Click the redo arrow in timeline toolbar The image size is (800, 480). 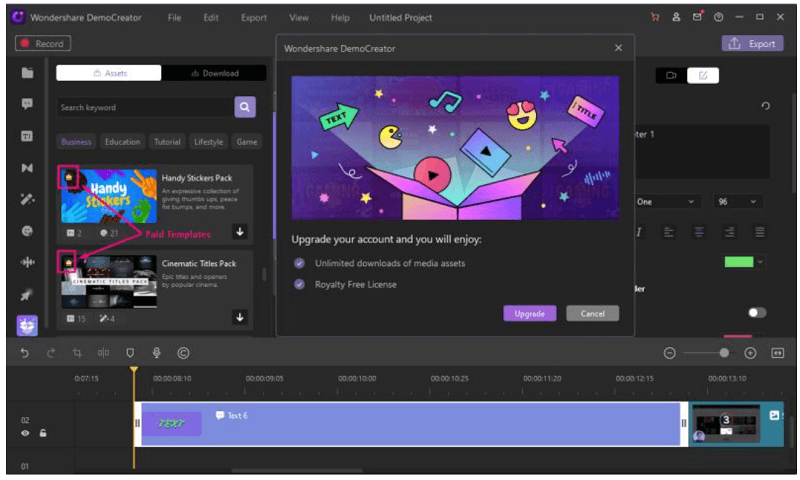[x=51, y=353]
